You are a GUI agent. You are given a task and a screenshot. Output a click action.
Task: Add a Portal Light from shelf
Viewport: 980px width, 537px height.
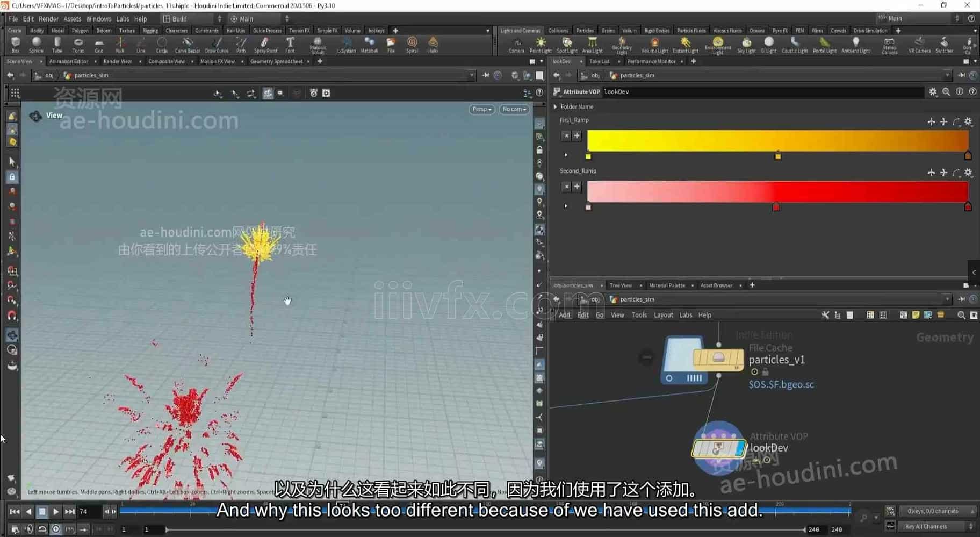pyautogui.click(x=824, y=45)
